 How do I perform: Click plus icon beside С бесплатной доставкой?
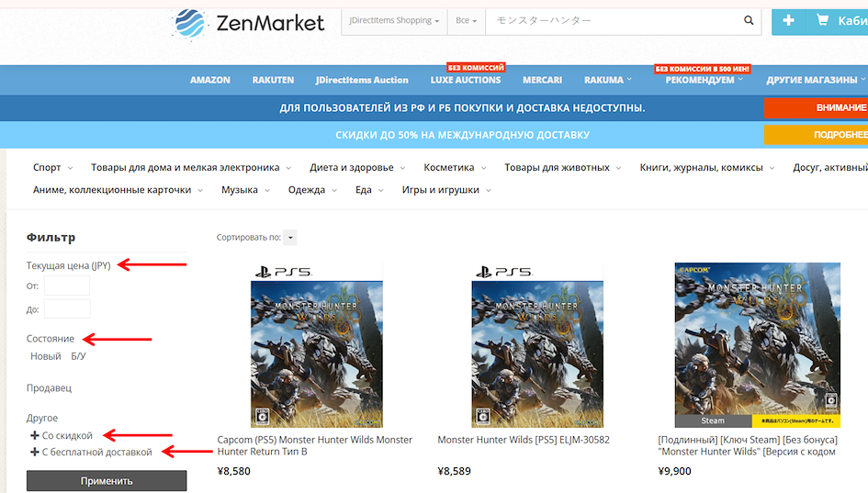(x=34, y=452)
